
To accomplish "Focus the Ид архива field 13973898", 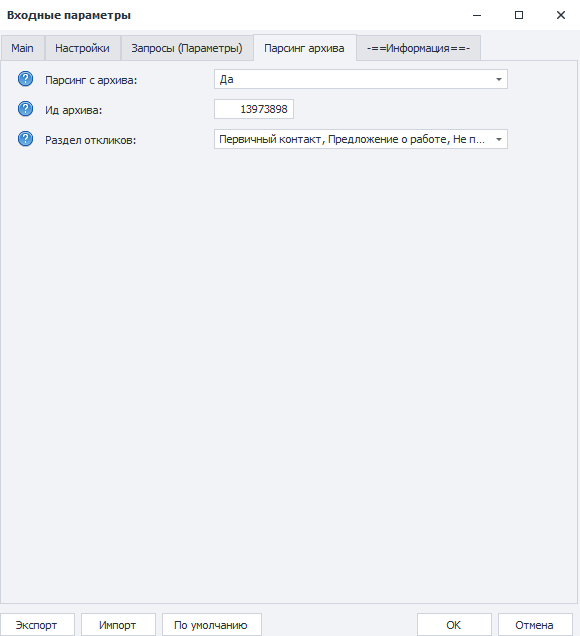I will pyautogui.click(x=254, y=110).
